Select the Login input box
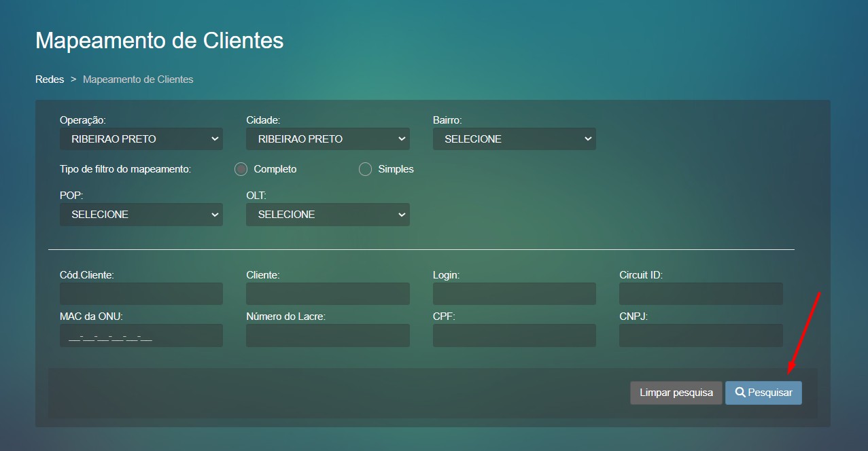This screenshot has height=451, width=868. [514, 293]
